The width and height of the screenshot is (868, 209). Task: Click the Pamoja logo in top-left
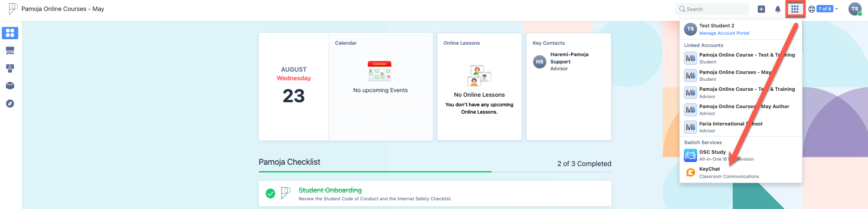(13, 9)
